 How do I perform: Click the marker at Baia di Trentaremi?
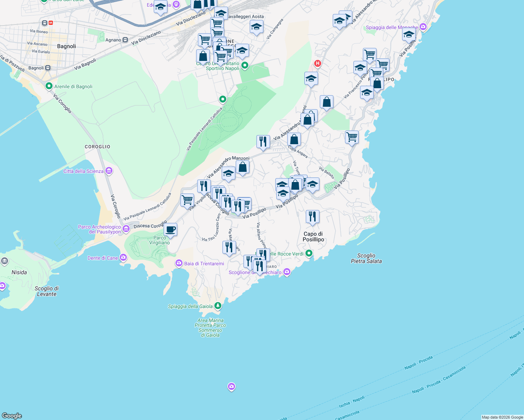(x=179, y=263)
